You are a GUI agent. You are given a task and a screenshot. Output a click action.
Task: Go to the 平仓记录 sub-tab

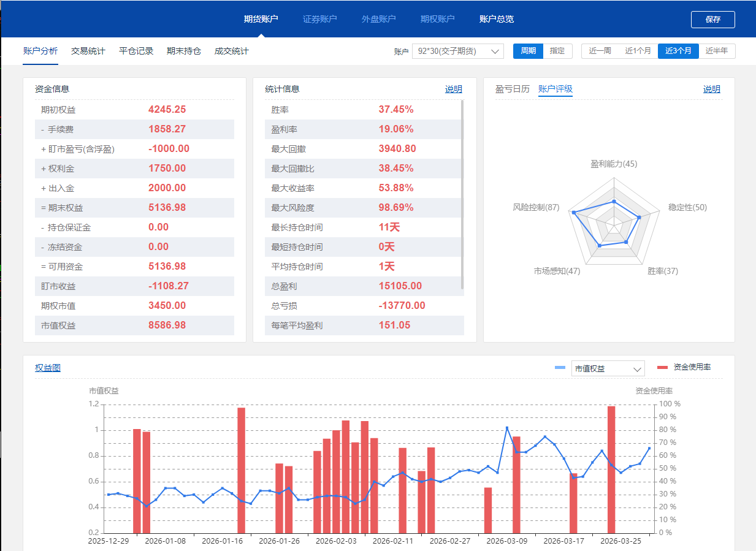pos(136,51)
